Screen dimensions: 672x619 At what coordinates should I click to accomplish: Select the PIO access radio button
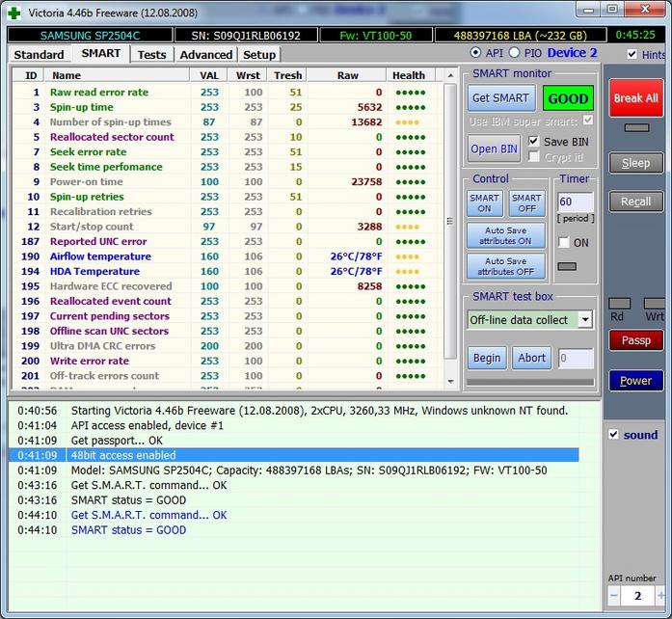pyautogui.click(x=514, y=53)
